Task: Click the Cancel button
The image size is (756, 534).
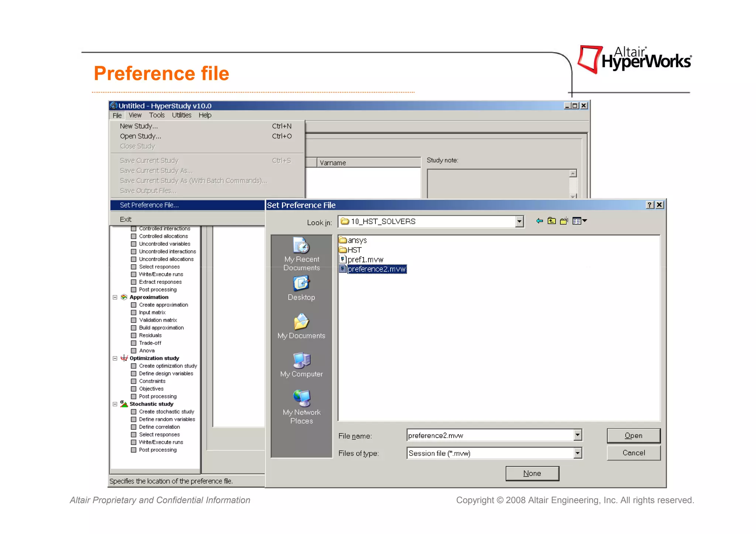Action: [x=633, y=453]
